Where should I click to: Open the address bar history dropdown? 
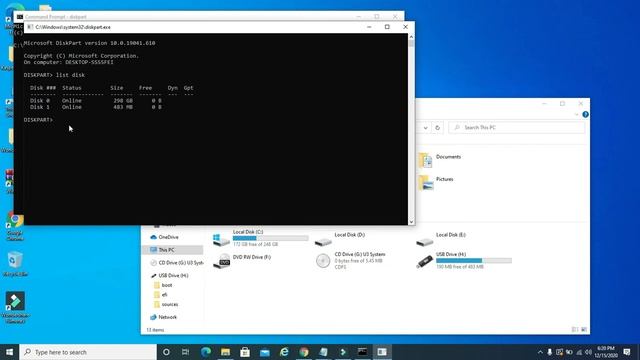(425, 127)
